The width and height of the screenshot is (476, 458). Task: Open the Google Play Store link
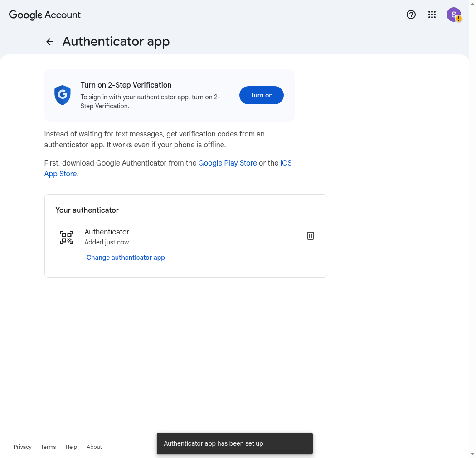tap(228, 163)
